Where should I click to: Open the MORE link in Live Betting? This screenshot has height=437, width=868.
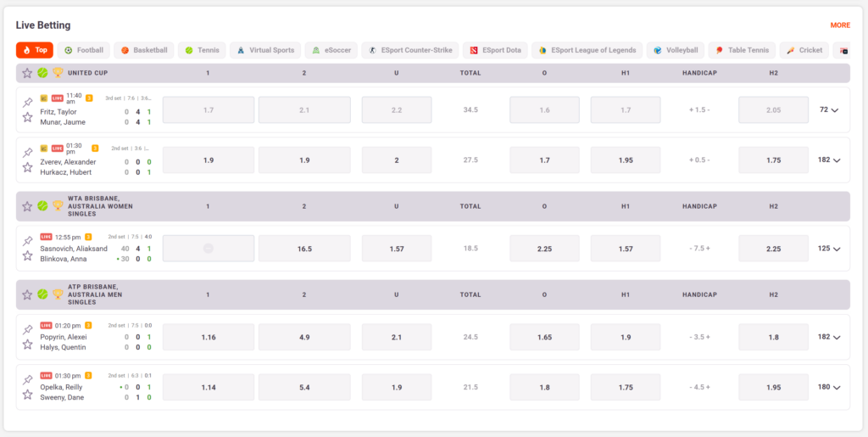coord(840,25)
